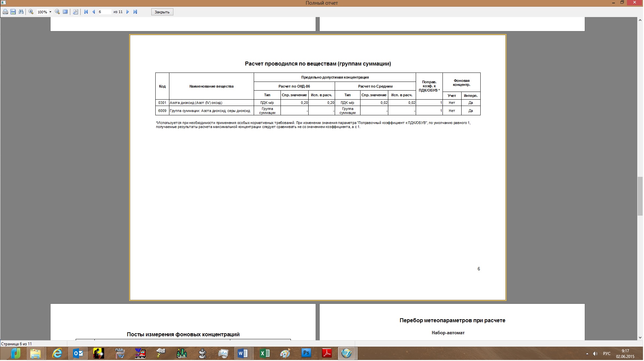Save the report with the diskette icon
This screenshot has width=644, height=361.
click(x=13, y=12)
